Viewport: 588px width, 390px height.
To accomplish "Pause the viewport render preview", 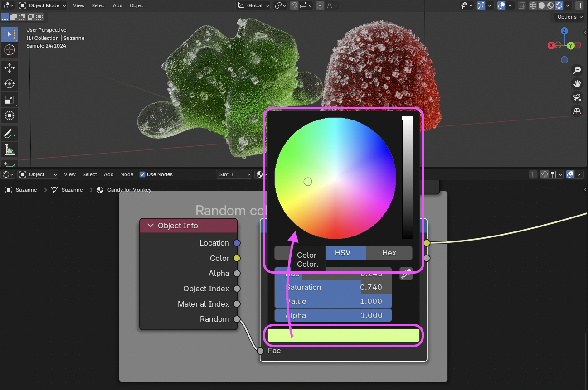I will tap(579, 5).
